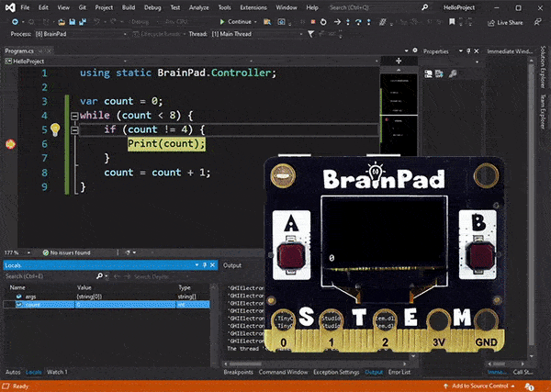Click the Restart debugging circular arrow icon
The height and width of the screenshot is (392, 551).
coord(323,22)
